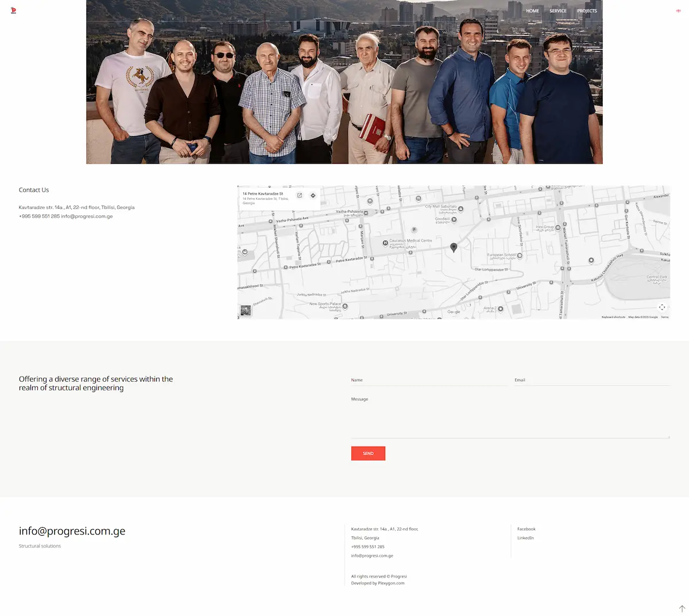Open the LinkedIn link in footer
The image size is (689, 616).
click(x=525, y=538)
